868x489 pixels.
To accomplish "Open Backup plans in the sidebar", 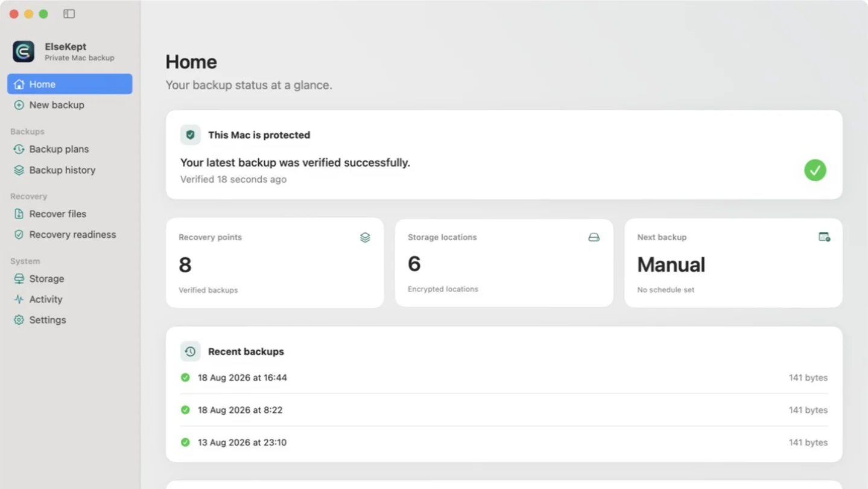I will [x=70, y=149].
